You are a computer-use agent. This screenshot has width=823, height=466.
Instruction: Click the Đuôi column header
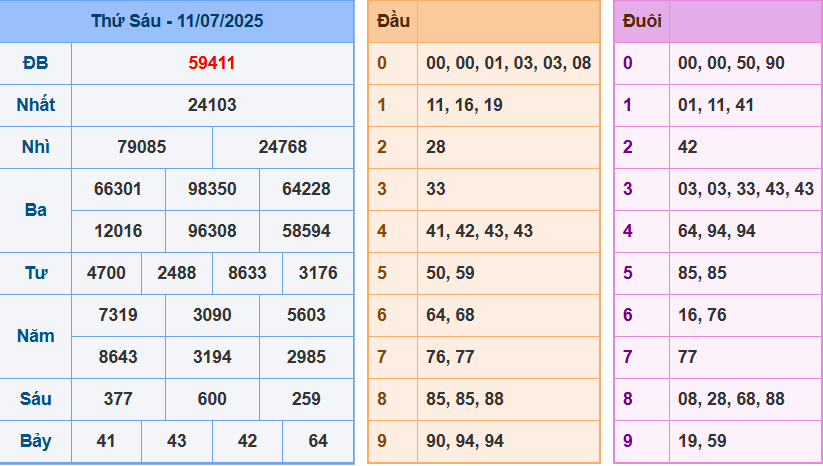(x=642, y=21)
